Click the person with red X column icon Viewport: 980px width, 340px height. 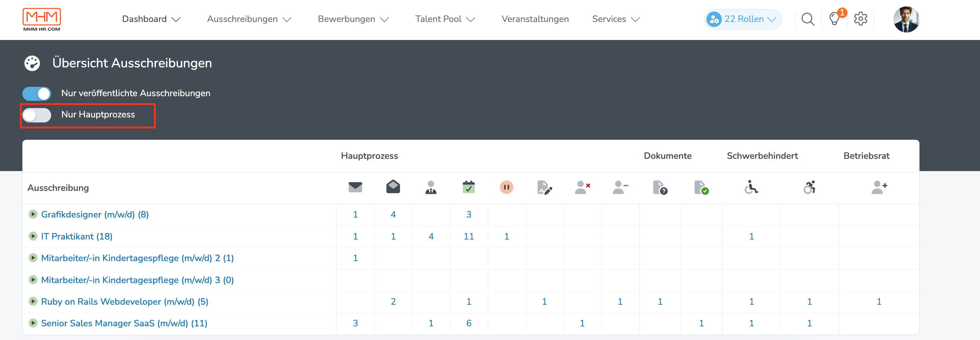(582, 187)
